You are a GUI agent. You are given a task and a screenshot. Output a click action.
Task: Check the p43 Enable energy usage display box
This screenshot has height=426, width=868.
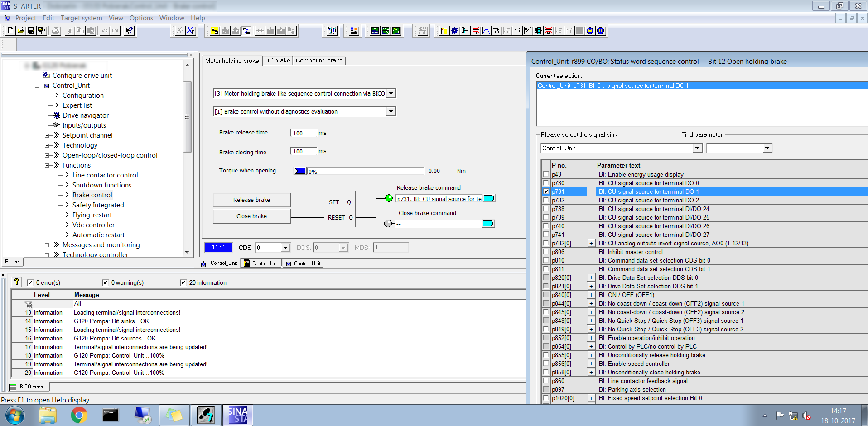[546, 174]
